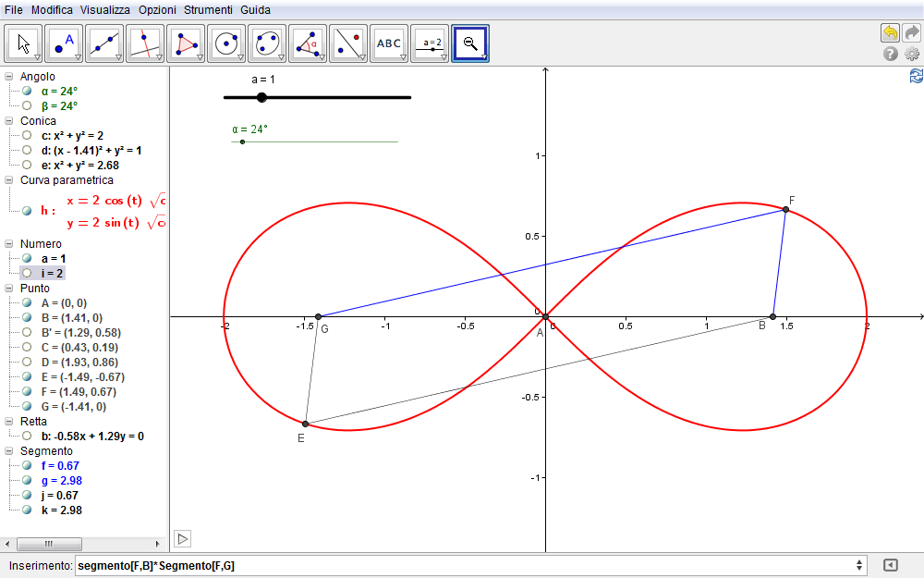The height and width of the screenshot is (578, 924).
Task: Click the Undo arrow icon
Action: coord(890,32)
